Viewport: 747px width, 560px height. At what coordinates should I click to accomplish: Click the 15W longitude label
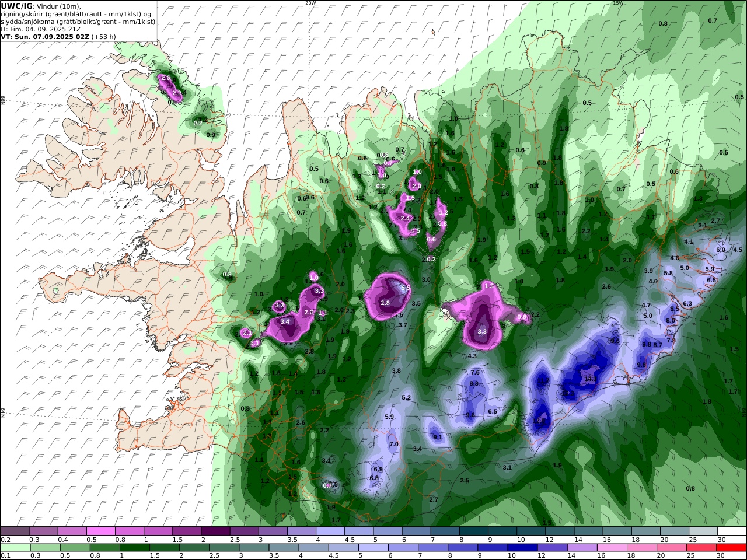click(618, 3)
